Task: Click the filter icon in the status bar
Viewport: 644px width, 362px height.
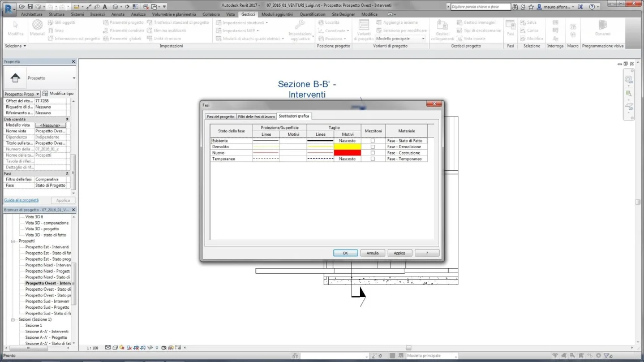Action: pos(607,355)
